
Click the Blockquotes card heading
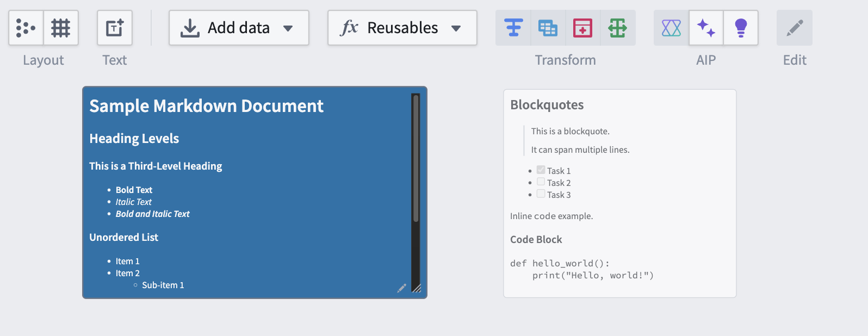[547, 105]
